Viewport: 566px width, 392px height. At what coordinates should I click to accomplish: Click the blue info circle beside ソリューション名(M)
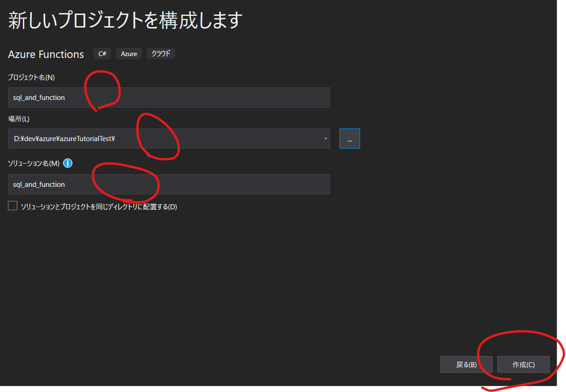click(x=68, y=163)
